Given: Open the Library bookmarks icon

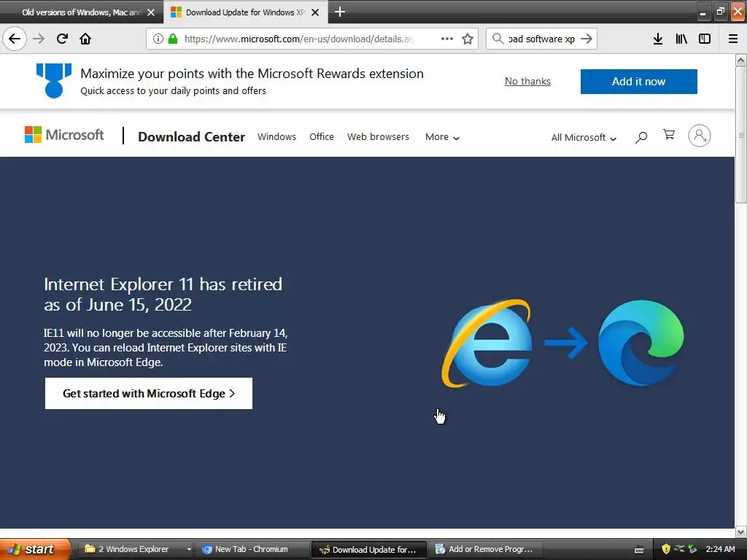Looking at the screenshot, I should tap(681, 39).
